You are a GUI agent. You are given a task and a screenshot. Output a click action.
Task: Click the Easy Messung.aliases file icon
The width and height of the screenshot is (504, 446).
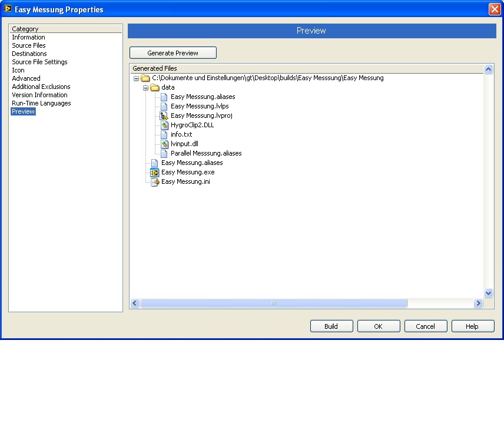(155, 163)
